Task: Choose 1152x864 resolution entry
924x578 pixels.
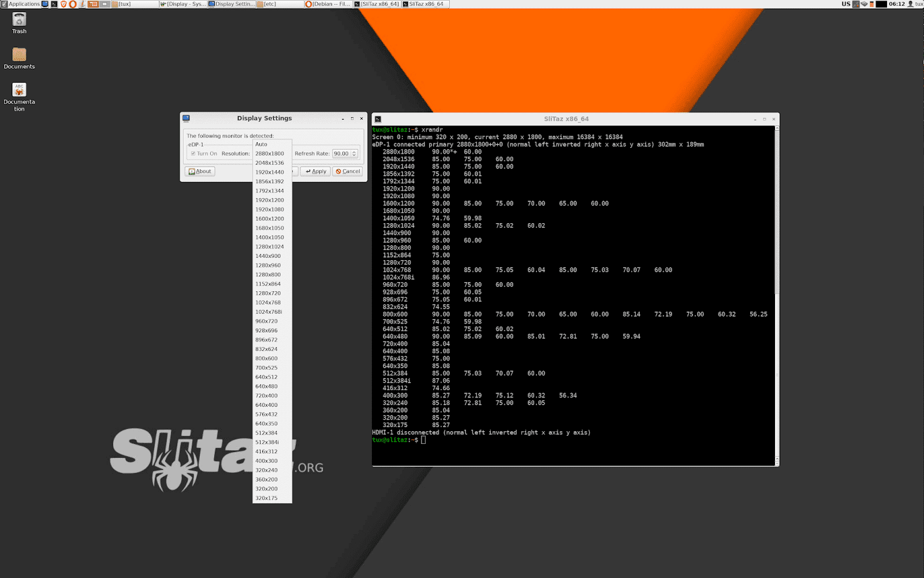Action: click(272, 284)
